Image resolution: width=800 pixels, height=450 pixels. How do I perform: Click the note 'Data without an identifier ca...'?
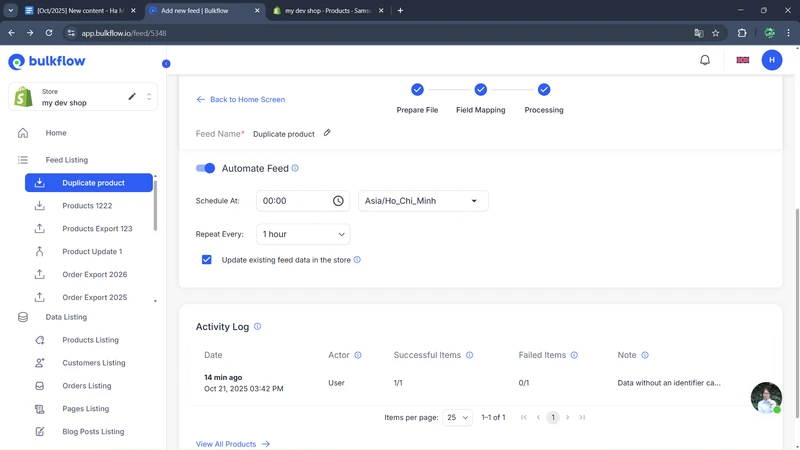[669, 383]
